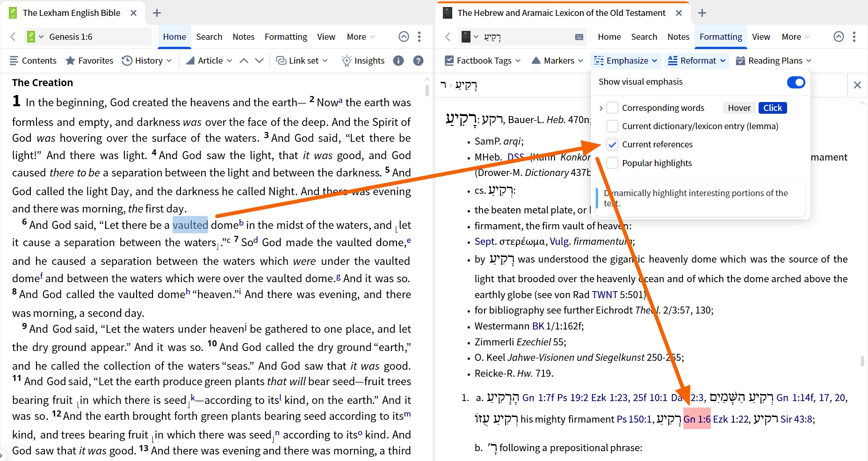The height and width of the screenshot is (461, 868).
Task: Open View tab in lexicon panel
Action: (x=761, y=37)
